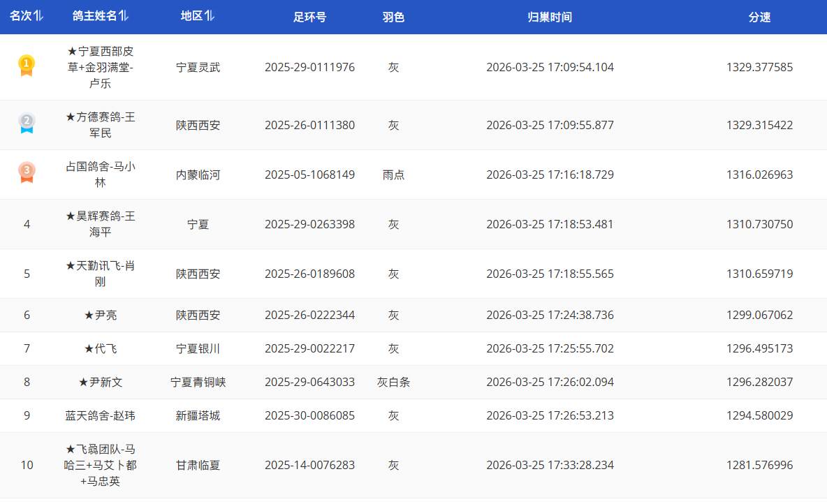This screenshot has height=504, width=827.
Task: Click the silver second-place medal icon
Action: [x=27, y=124]
